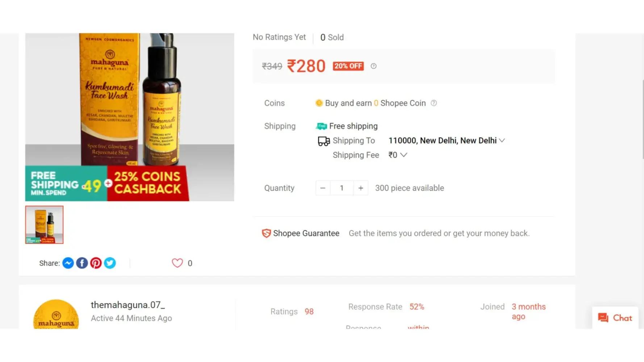The width and height of the screenshot is (644, 362).
Task: Toggle the heart favorite icon
Action: (x=177, y=263)
